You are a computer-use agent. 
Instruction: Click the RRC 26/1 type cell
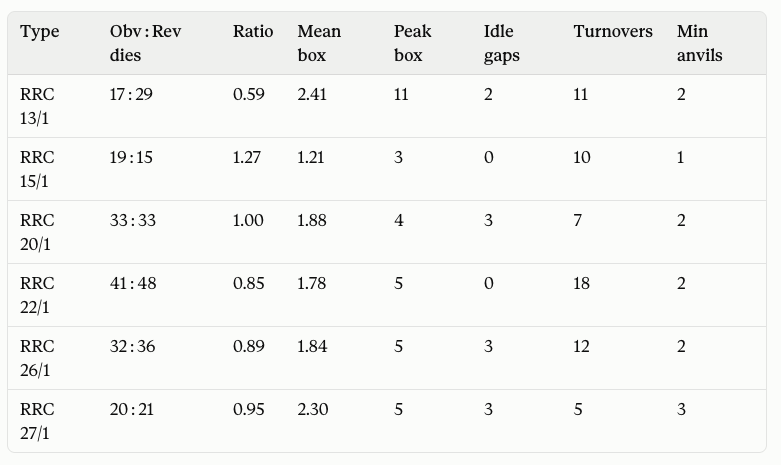[37, 358]
